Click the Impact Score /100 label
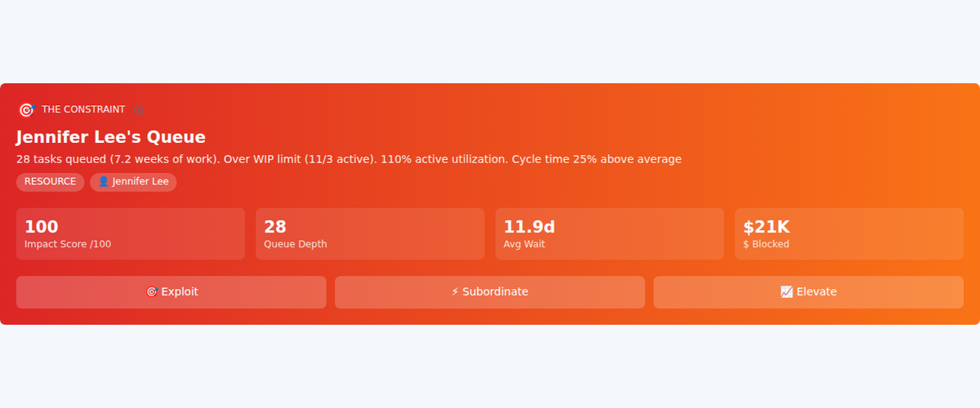980x408 pixels. (x=68, y=244)
